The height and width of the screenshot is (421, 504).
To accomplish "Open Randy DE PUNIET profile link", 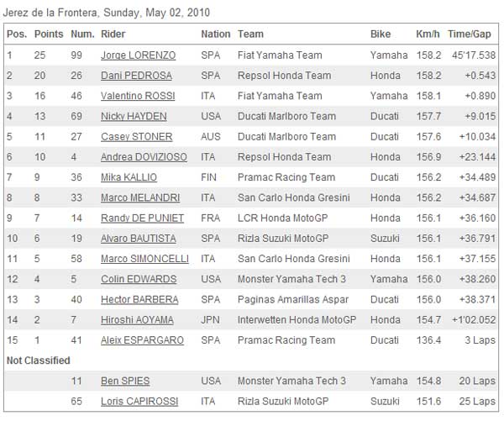I will [143, 218].
